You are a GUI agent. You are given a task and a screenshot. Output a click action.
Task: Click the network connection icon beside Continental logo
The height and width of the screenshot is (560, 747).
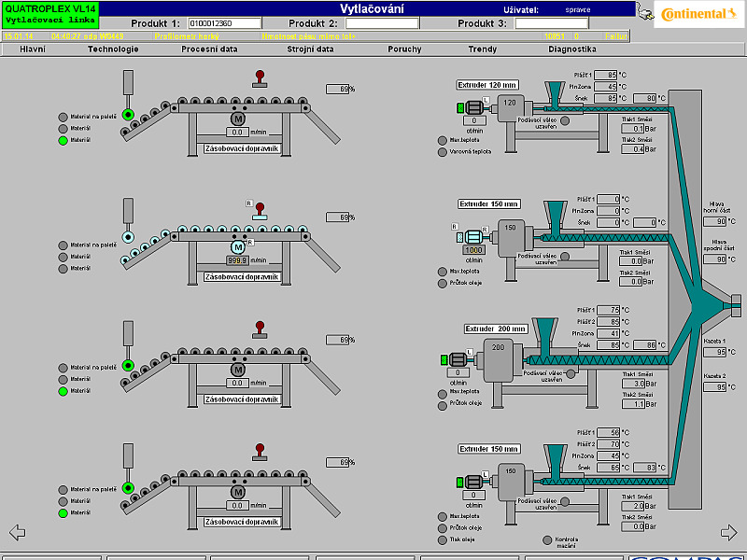645,13
